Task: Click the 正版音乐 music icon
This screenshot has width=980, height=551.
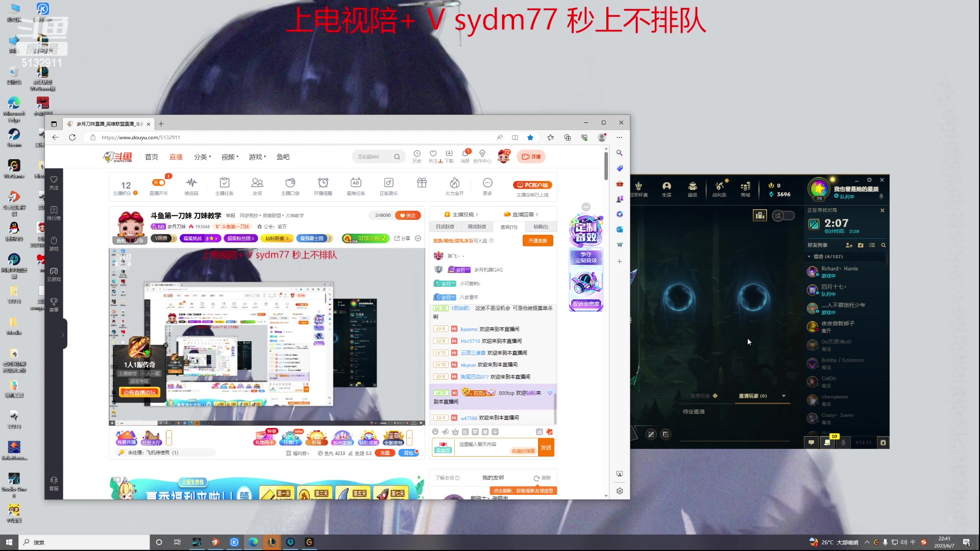Action: click(x=388, y=185)
